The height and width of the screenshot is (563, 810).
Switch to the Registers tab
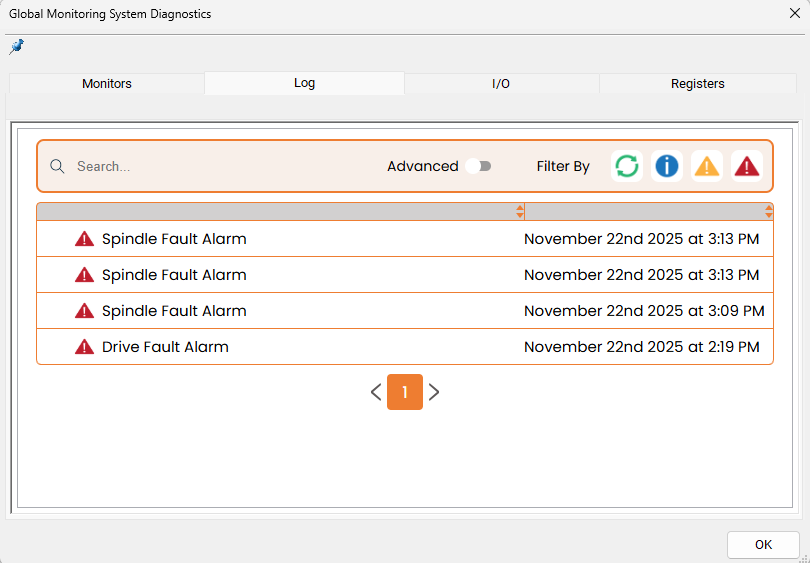[x=697, y=84]
